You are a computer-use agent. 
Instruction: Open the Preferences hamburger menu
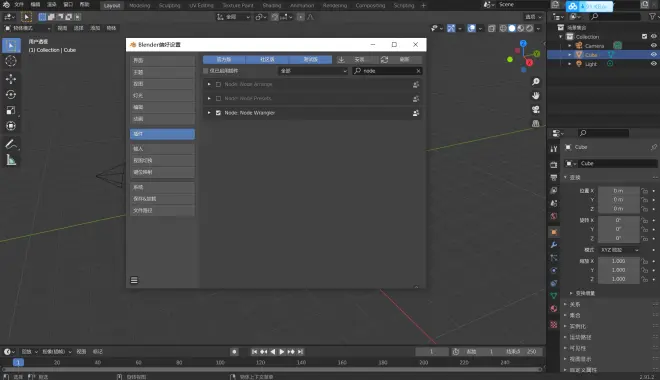tap(134, 280)
